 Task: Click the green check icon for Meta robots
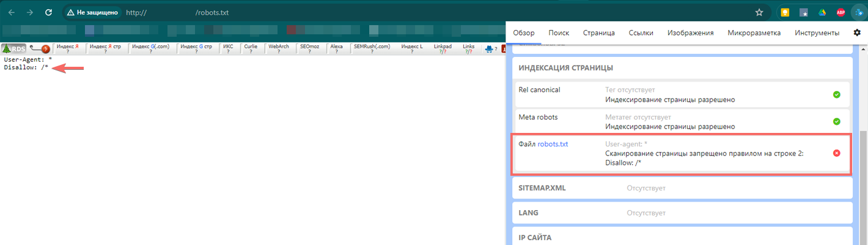click(x=836, y=121)
